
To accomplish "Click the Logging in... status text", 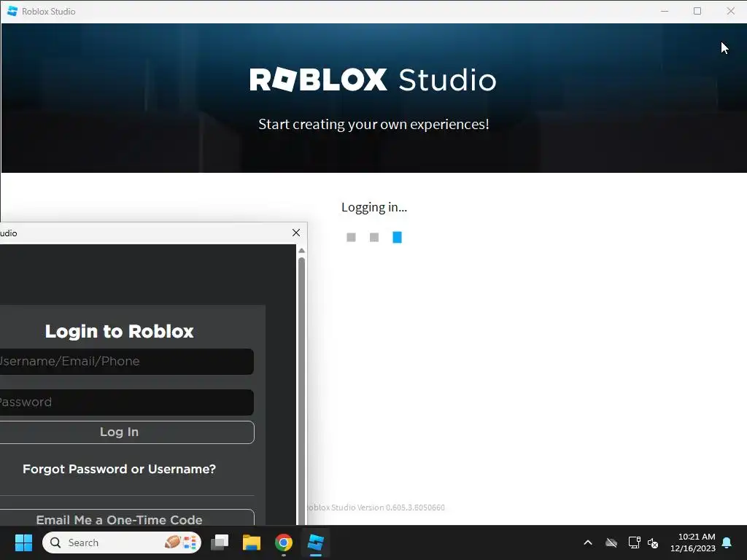I will tap(374, 207).
